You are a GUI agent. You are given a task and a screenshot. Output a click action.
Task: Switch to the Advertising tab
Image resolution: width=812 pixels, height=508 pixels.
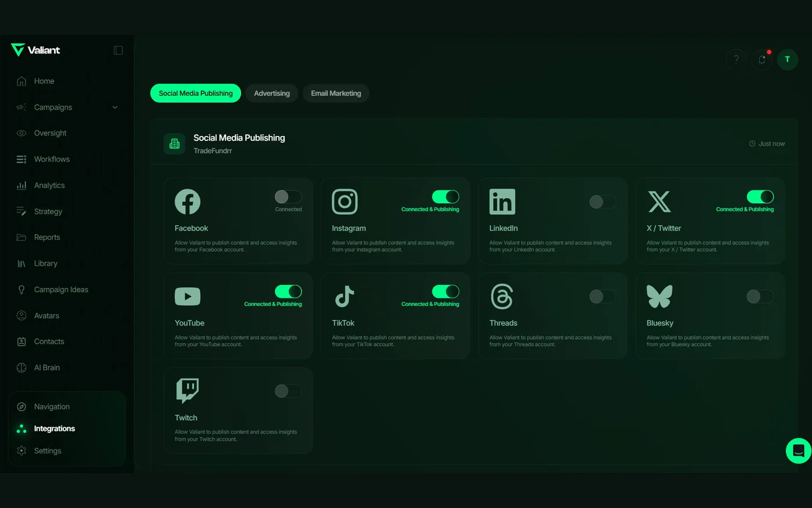[x=272, y=93]
